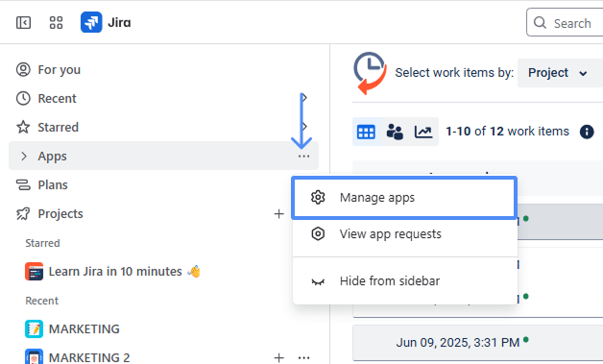The width and height of the screenshot is (603, 364).
Task: Click the MARKETING project notepad icon
Action: [34, 329]
